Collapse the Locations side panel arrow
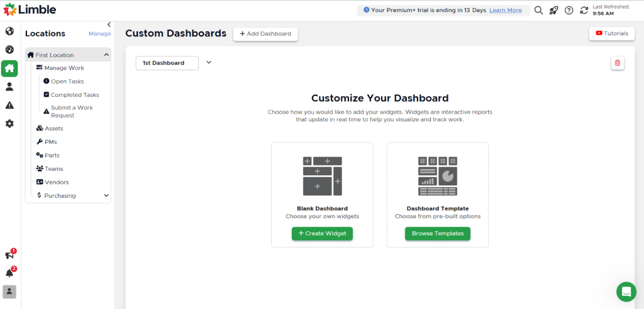 coord(109,24)
